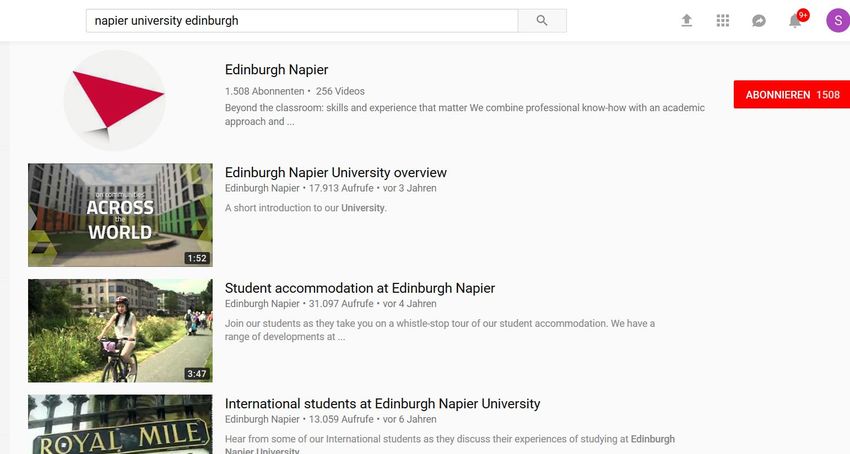This screenshot has height=454, width=850.
Task: Click the 'Beyond the classroom' channel description
Action: [x=465, y=114]
